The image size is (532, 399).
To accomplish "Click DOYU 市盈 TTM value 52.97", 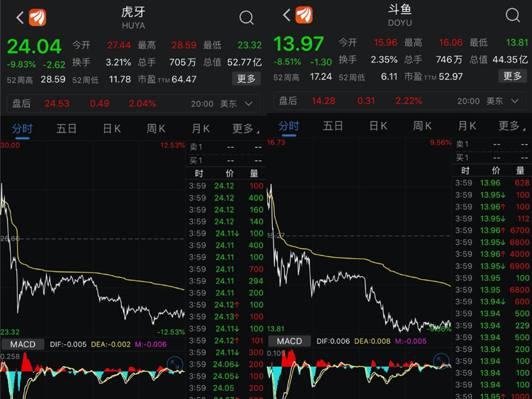I will pos(450,77).
